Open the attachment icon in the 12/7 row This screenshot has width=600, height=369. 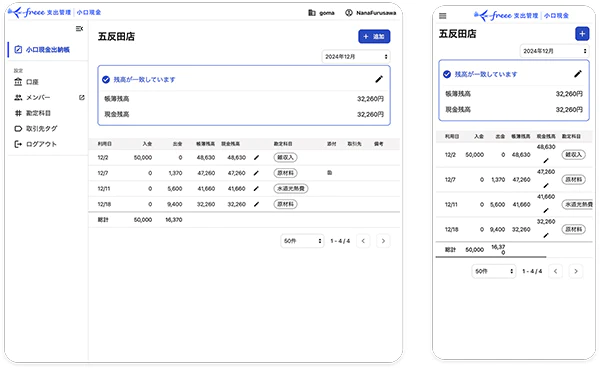point(329,173)
